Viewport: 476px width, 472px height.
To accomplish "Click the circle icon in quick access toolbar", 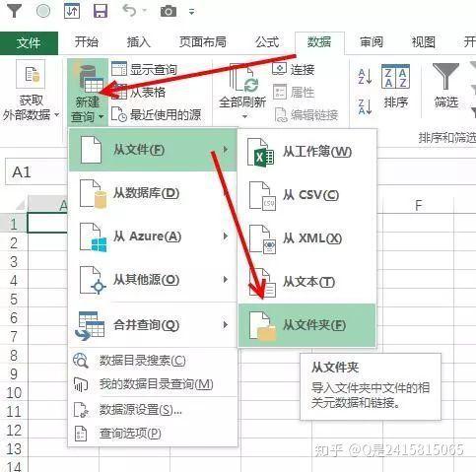I will (x=43, y=11).
